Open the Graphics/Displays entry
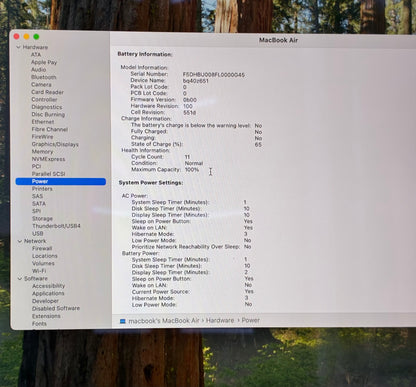The width and height of the screenshot is (416, 387). [55, 144]
